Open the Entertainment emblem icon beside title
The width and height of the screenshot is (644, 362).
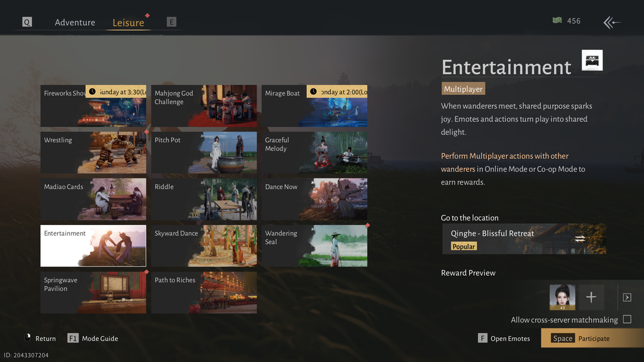[x=592, y=60]
